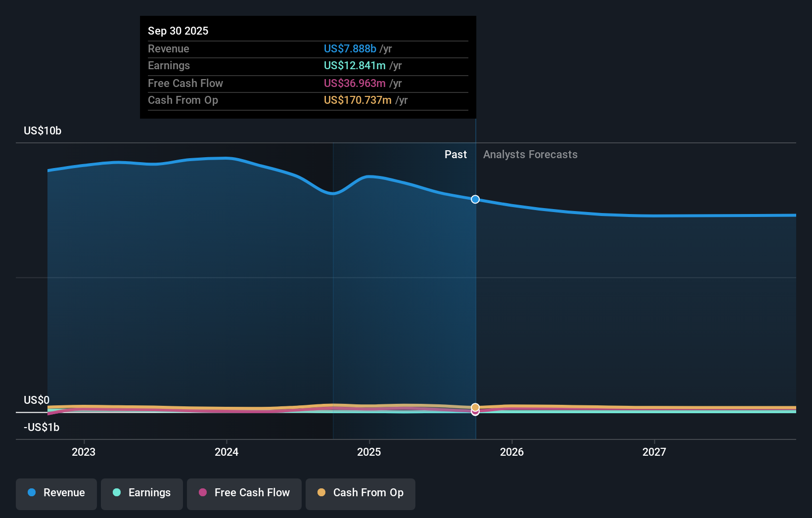This screenshot has width=812, height=518.
Task: Hide the Cash From Op series
Action: coord(361,493)
